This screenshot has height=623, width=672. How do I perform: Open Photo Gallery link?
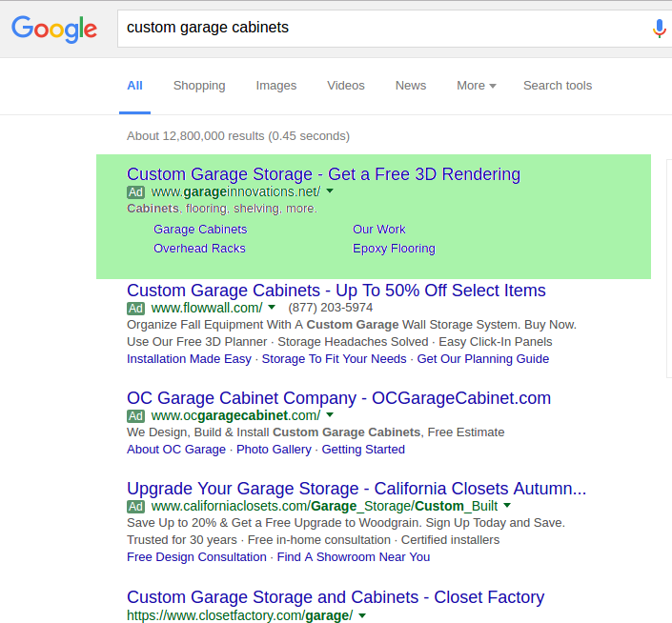point(274,450)
